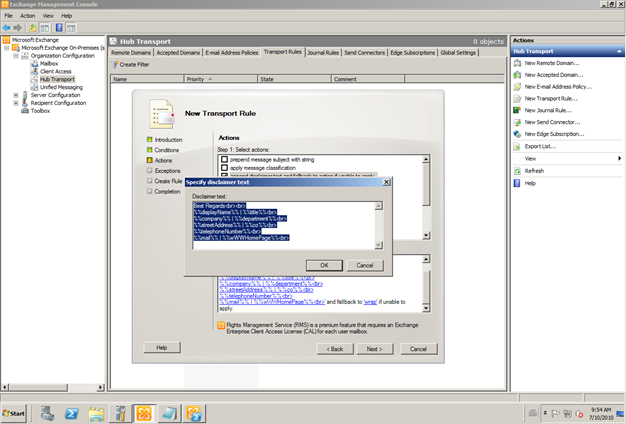626x424 pixels.
Task: Collapse the Hub Transport actions section
Action: [619, 51]
